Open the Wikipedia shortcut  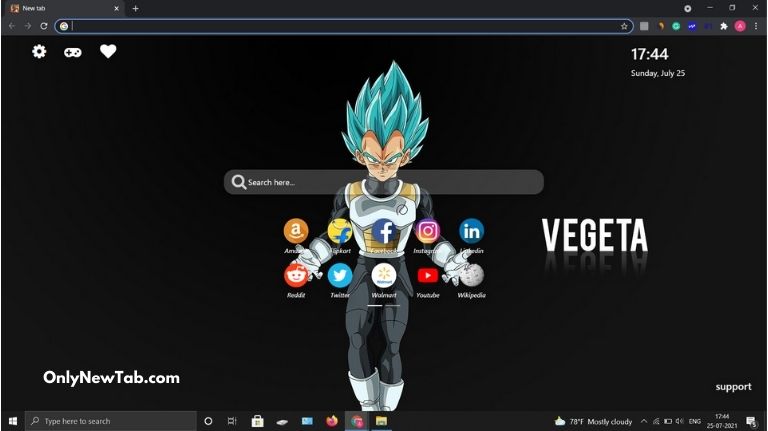[x=471, y=275]
